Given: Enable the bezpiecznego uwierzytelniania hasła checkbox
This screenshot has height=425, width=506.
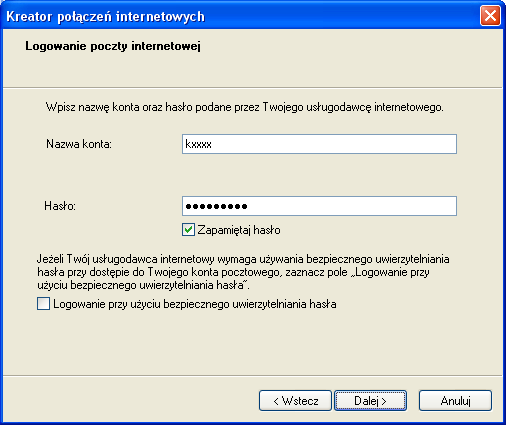Looking at the screenshot, I should pos(43,304).
